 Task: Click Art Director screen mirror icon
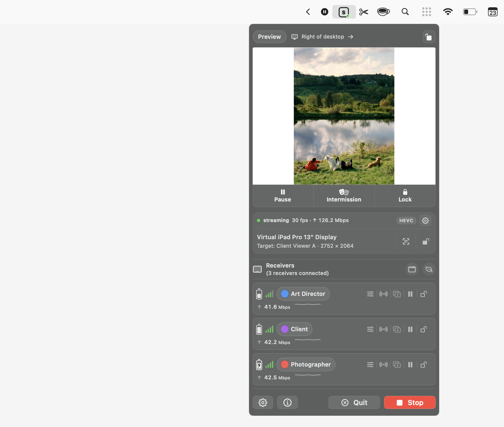397,294
